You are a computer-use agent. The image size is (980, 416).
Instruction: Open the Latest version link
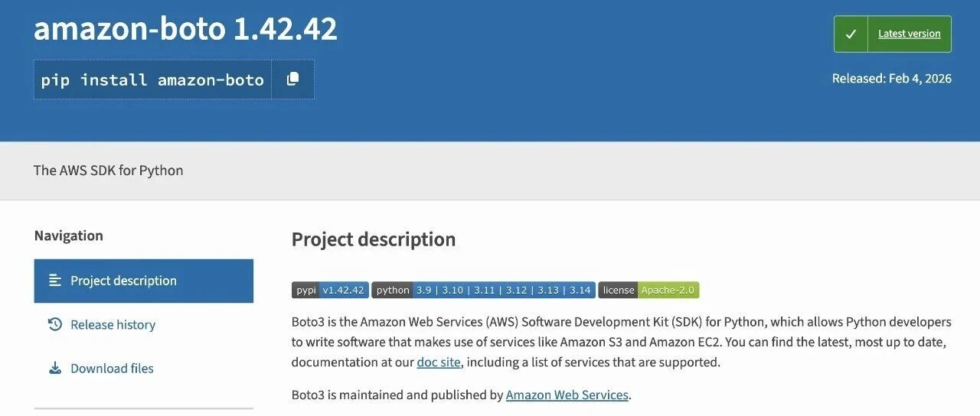pyautogui.click(x=909, y=34)
